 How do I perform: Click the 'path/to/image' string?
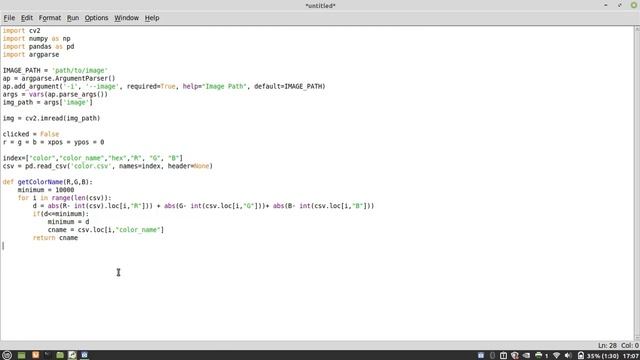coord(80,70)
